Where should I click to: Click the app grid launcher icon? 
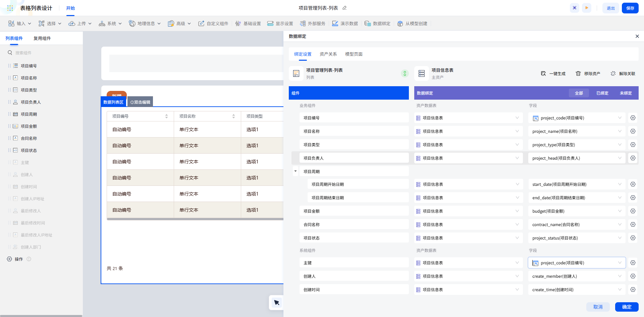pos(10,8)
